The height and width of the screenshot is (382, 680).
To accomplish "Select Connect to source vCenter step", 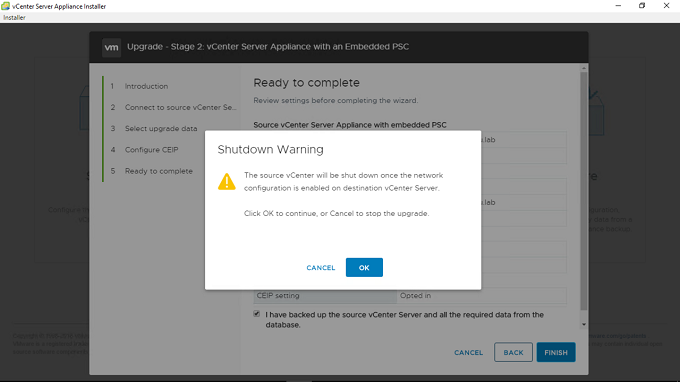I will point(180,108).
